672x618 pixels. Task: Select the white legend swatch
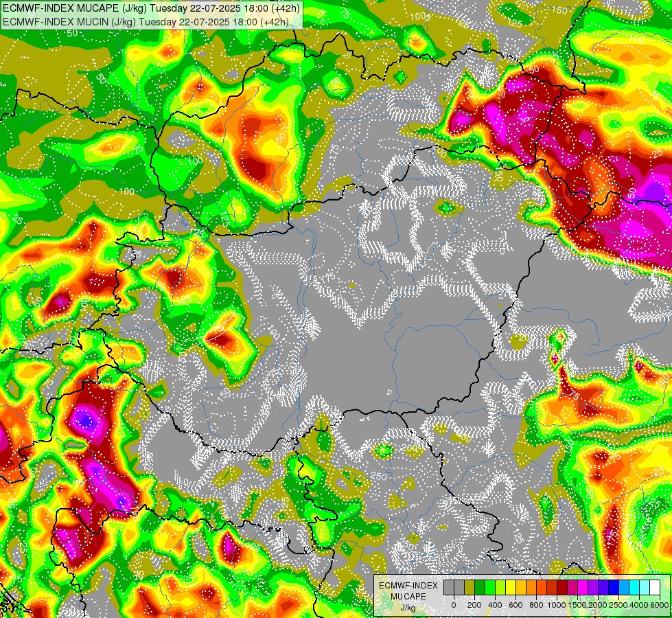656,588
